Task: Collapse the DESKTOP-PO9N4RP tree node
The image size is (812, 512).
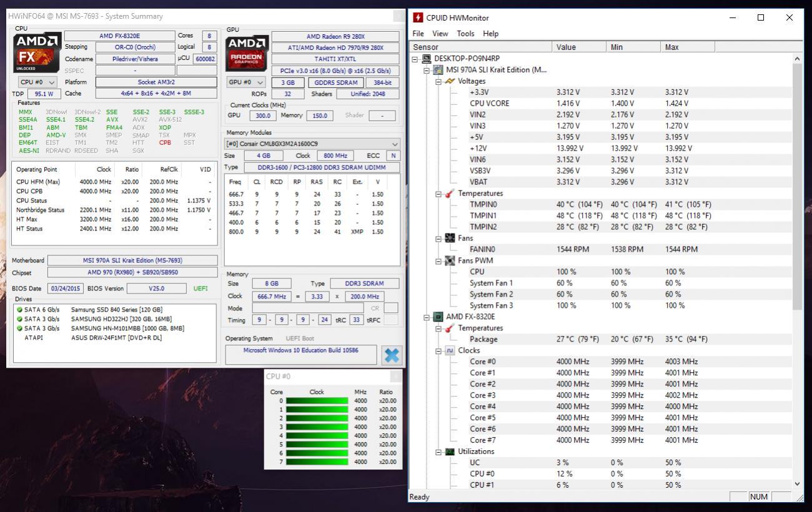Action: (415, 59)
